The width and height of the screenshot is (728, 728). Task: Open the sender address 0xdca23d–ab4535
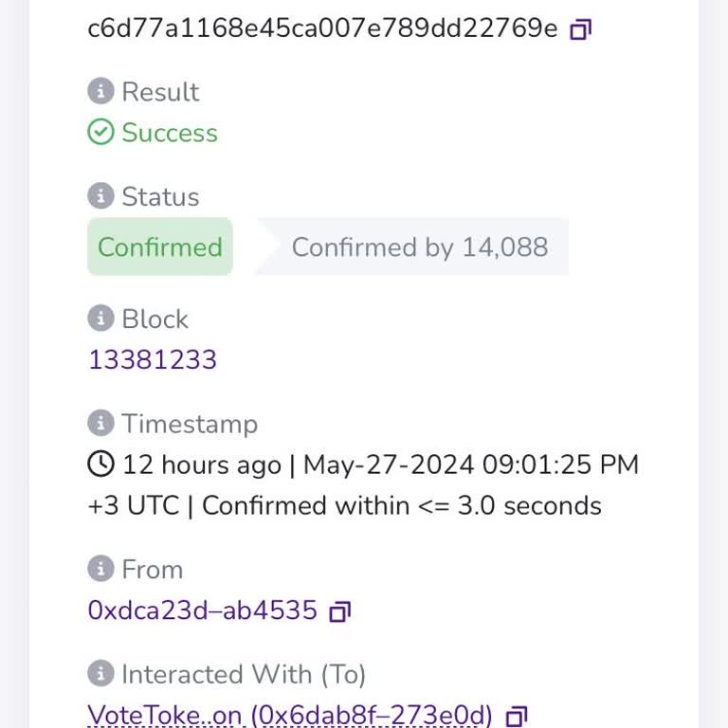202,610
